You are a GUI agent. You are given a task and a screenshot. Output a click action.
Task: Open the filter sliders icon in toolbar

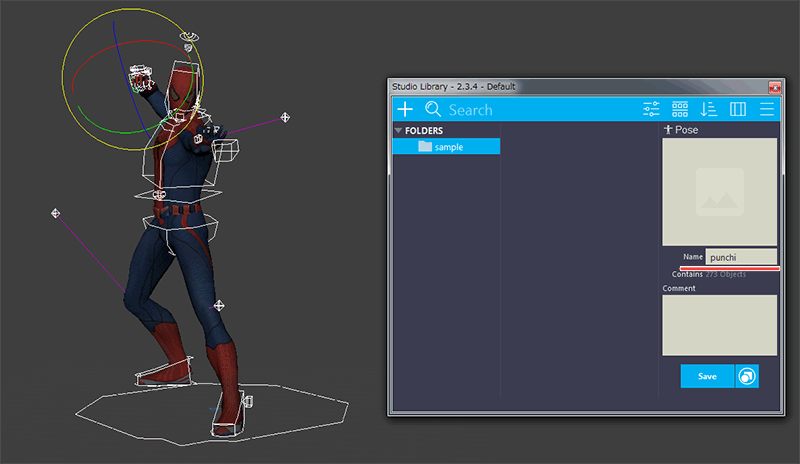651,110
